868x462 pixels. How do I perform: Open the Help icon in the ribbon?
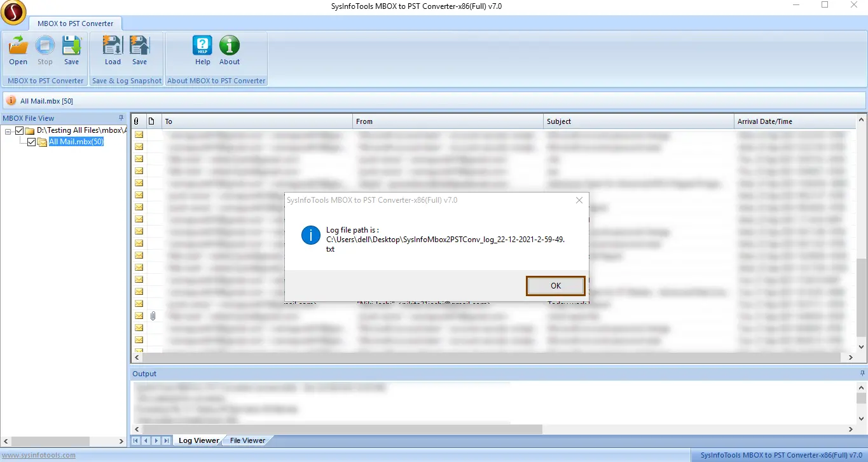click(x=203, y=50)
